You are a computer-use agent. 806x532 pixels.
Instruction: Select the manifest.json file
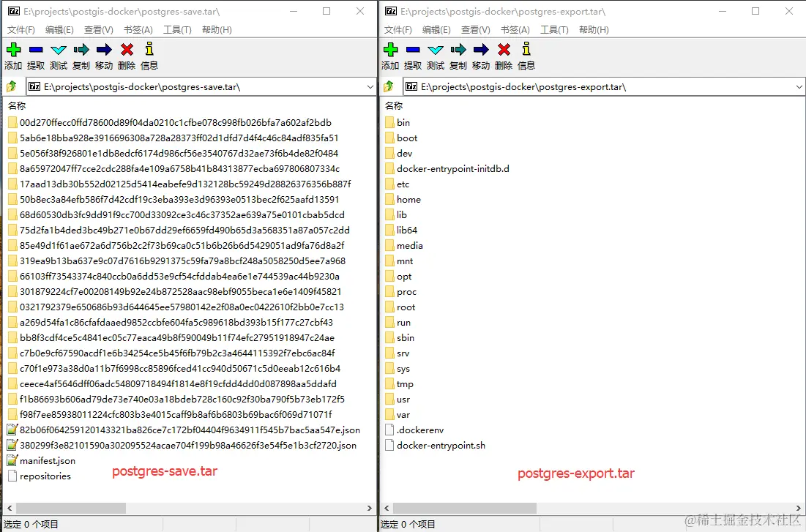click(44, 460)
